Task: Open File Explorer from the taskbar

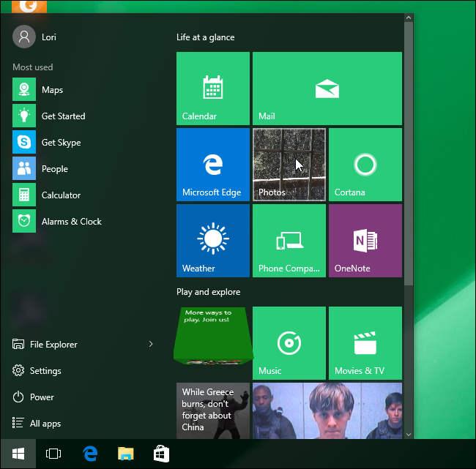Action: click(x=126, y=454)
